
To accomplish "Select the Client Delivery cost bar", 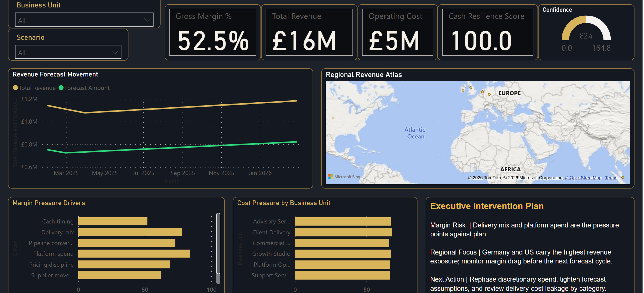I will click(343, 232).
